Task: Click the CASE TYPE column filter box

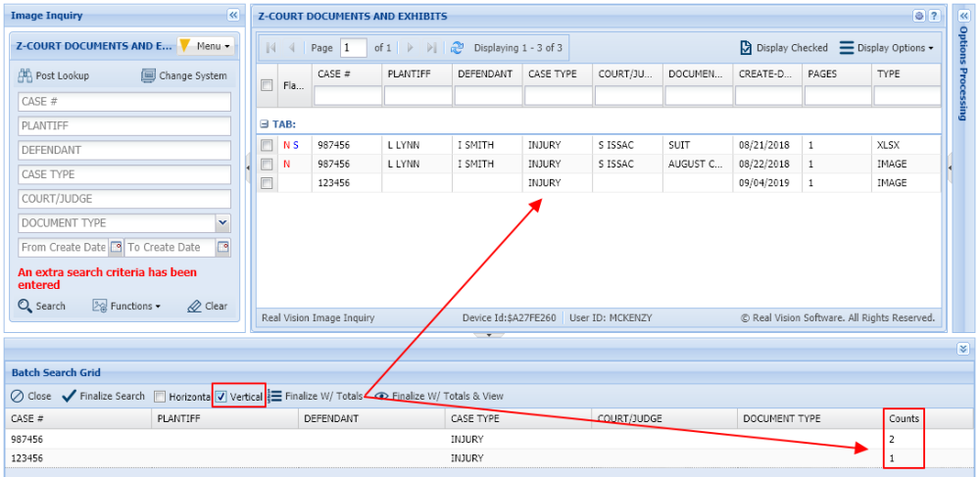Action: (557, 96)
